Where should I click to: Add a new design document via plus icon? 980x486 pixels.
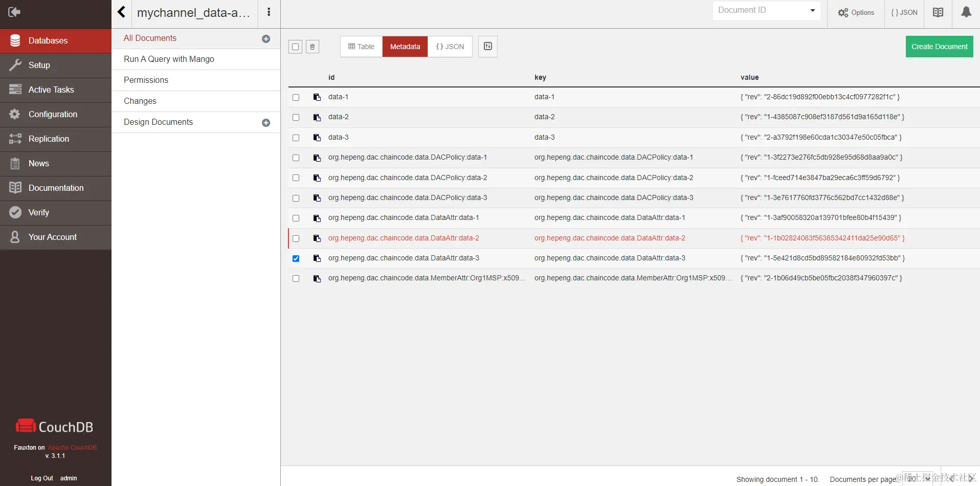[266, 123]
